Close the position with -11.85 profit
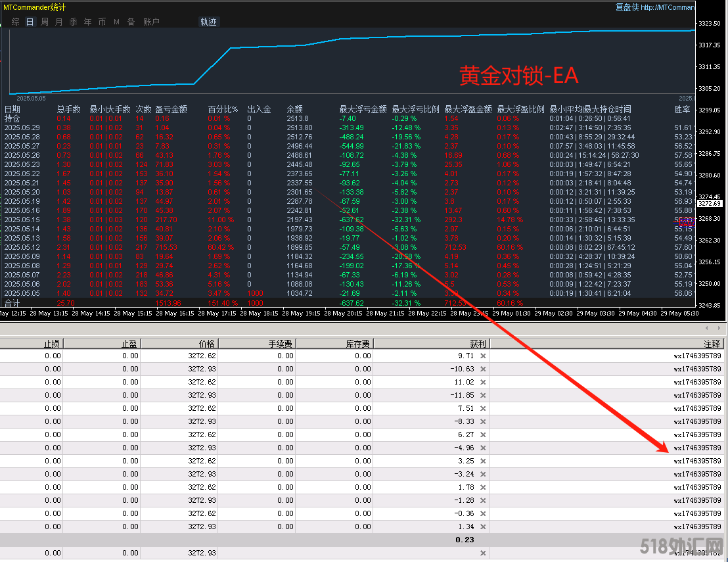This screenshot has width=728, height=562. point(483,395)
